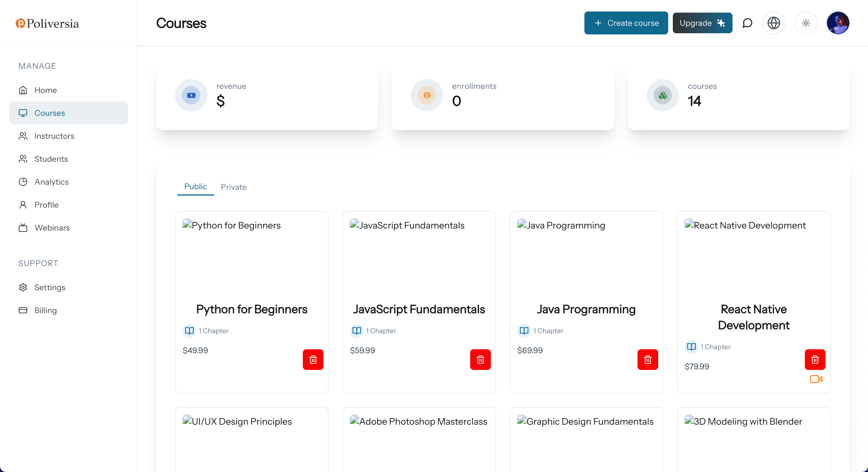
Task: Delete the Java Programming course
Action: tap(647, 359)
